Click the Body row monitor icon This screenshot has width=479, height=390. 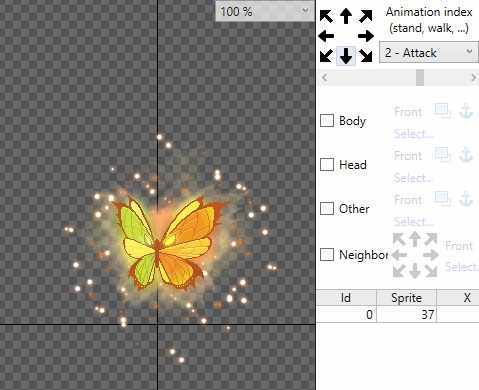coord(442,111)
